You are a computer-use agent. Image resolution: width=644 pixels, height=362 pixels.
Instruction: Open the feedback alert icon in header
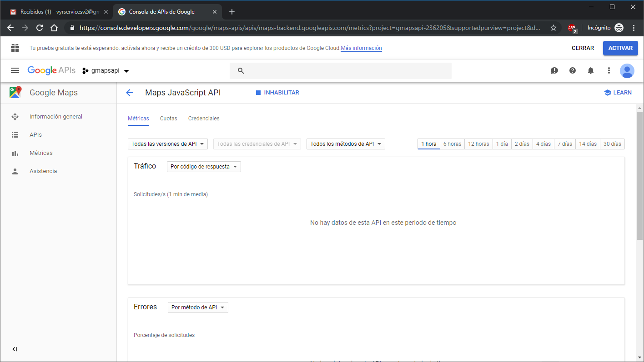554,70
